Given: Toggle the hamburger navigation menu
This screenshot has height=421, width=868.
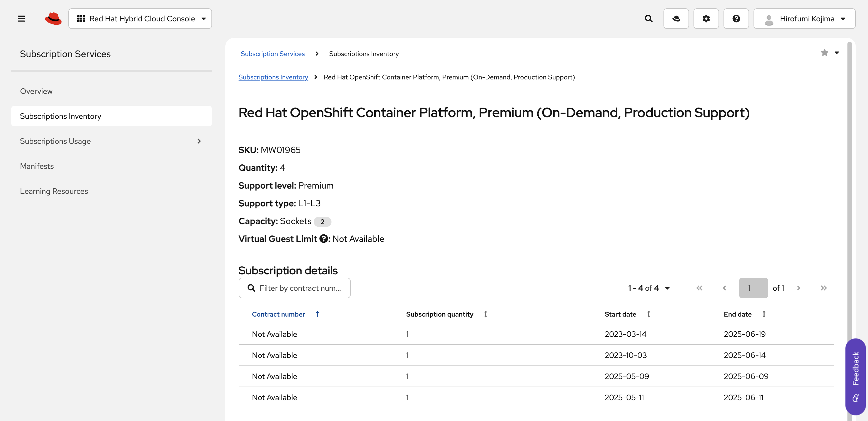Looking at the screenshot, I should 21,19.
